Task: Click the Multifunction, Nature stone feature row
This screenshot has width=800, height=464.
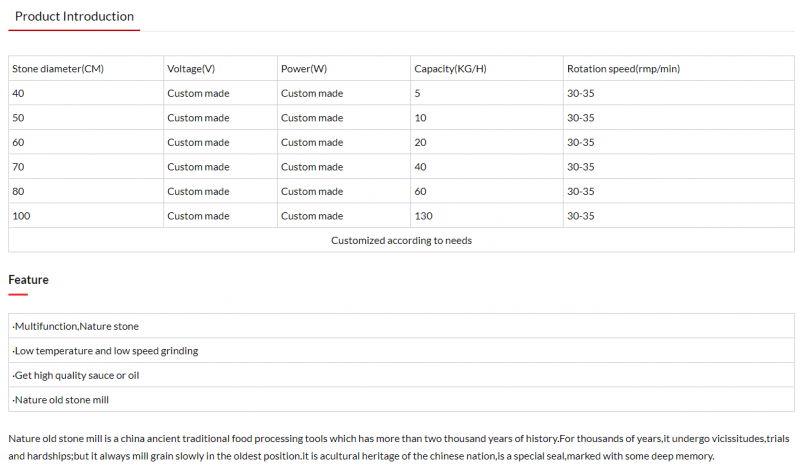Action: coord(76,326)
